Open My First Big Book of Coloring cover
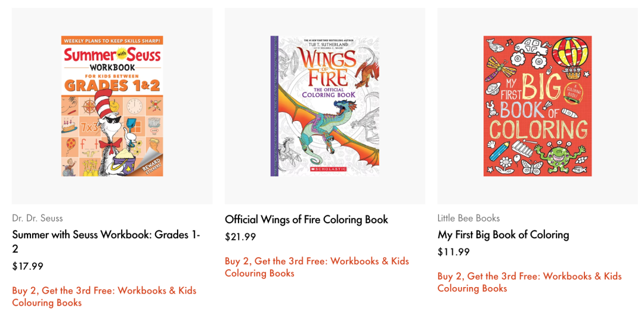This screenshot has height=318, width=644. click(x=538, y=106)
